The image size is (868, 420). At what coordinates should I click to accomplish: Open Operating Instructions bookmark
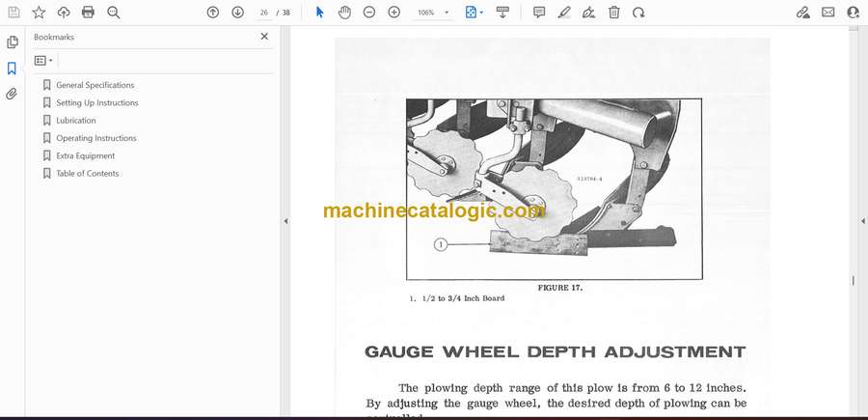96,138
